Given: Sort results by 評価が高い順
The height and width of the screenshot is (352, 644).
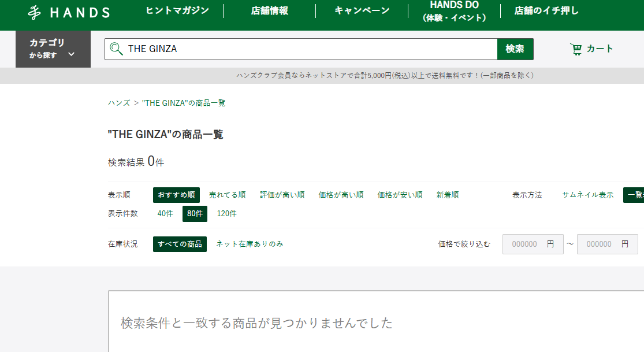Looking at the screenshot, I should [x=282, y=195].
